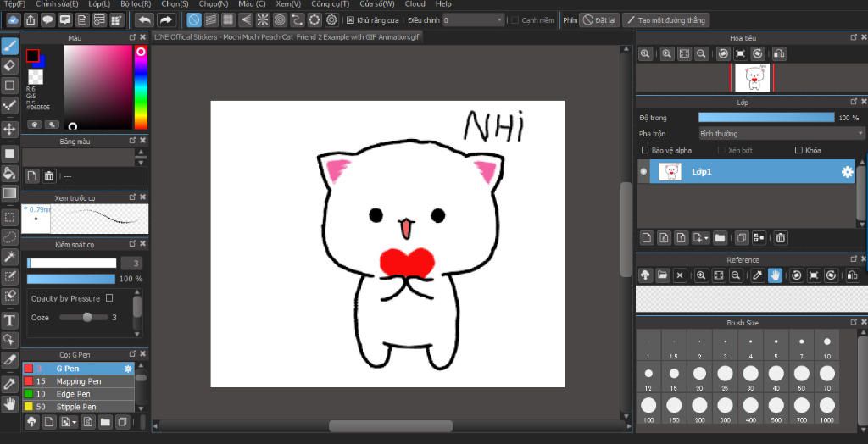Open the Bộ lọc(R) menu
This screenshot has width=868, height=444.
pyautogui.click(x=136, y=4)
